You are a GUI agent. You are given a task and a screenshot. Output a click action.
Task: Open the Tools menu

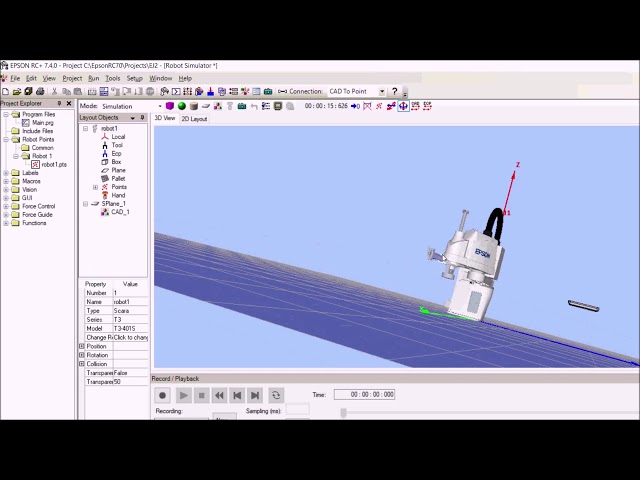tap(113, 78)
